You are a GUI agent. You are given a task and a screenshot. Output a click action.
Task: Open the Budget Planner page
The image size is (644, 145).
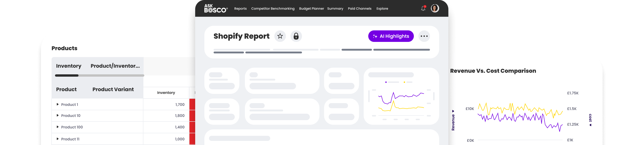(x=311, y=9)
